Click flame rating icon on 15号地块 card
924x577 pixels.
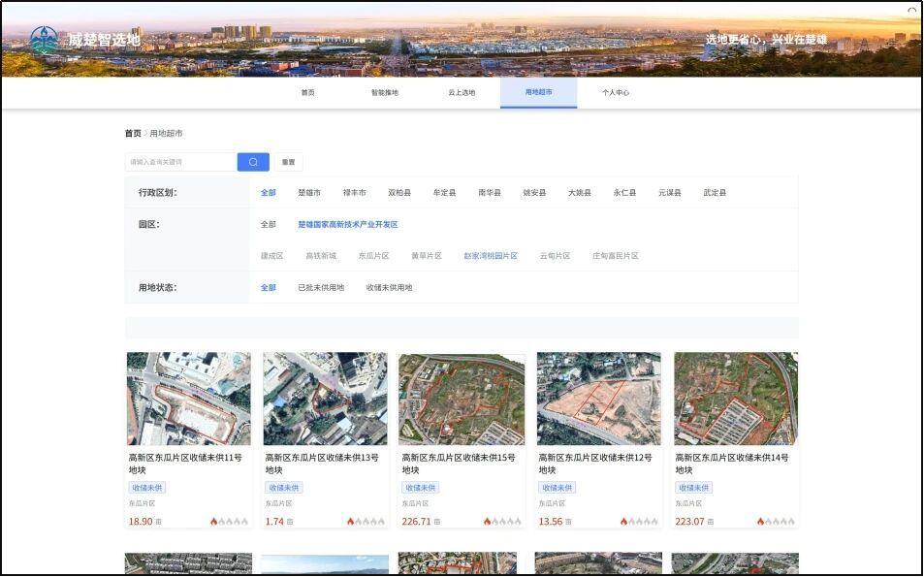tap(488, 522)
